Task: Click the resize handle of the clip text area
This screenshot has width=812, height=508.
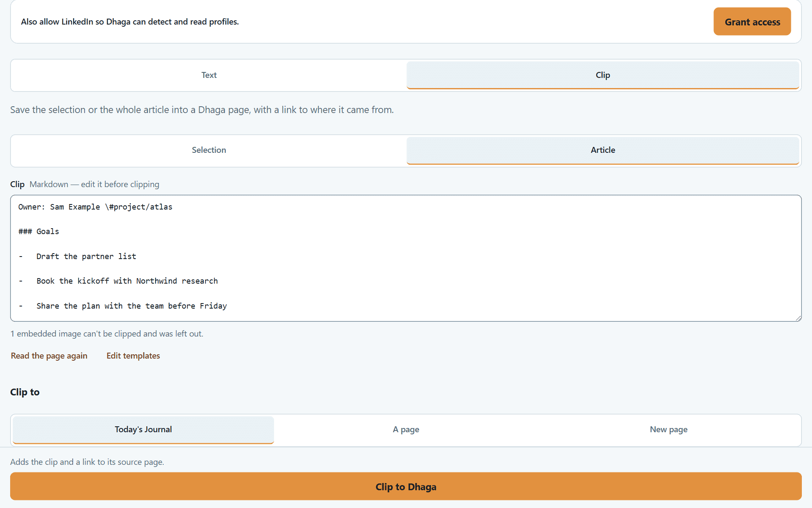Action: (798, 318)
